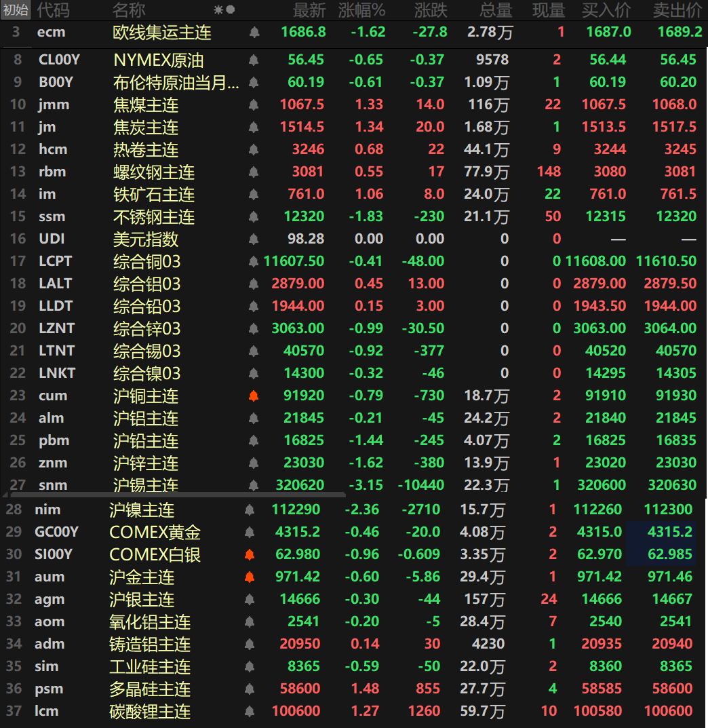Click the orange alert bell for COMEX白银
This screenshot has width=708, height=728.
coord(249,554)
